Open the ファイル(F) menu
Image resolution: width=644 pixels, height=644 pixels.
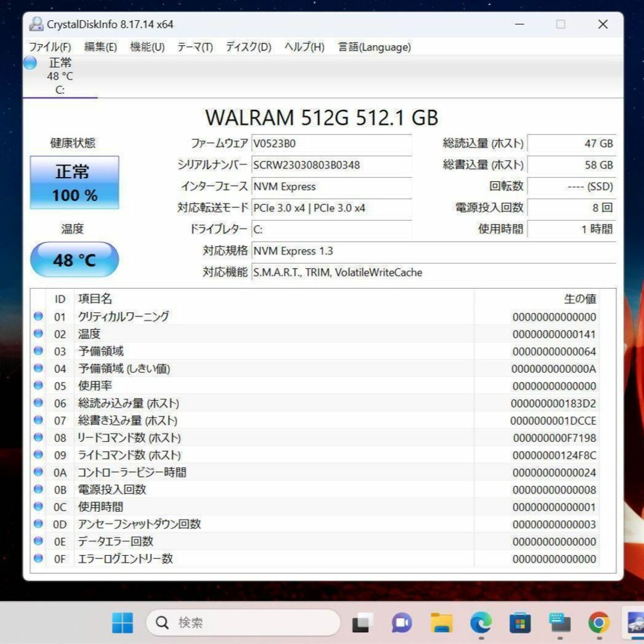click(x=49, y=47)
